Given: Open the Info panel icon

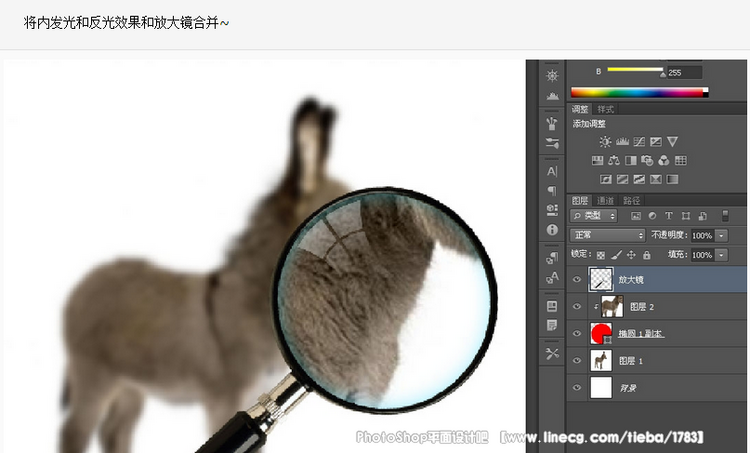Looking at the screenshot, I should tap(552, 230).
